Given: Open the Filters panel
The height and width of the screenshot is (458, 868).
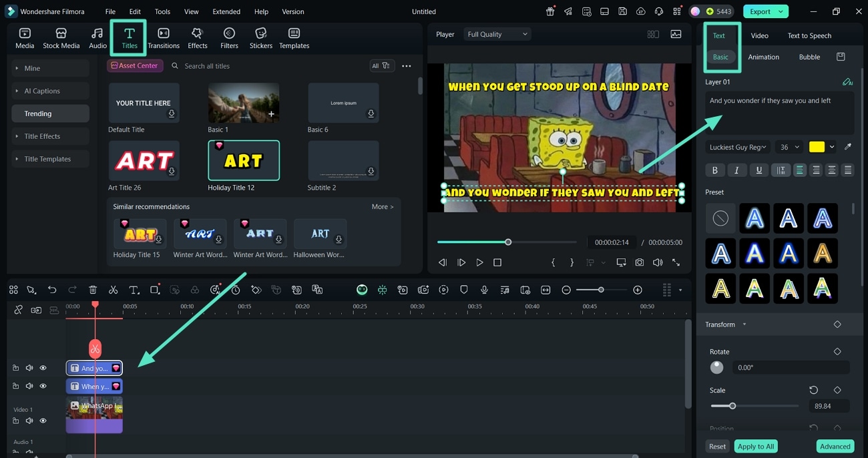Looking at the screenshot, I should pos(229,39).
